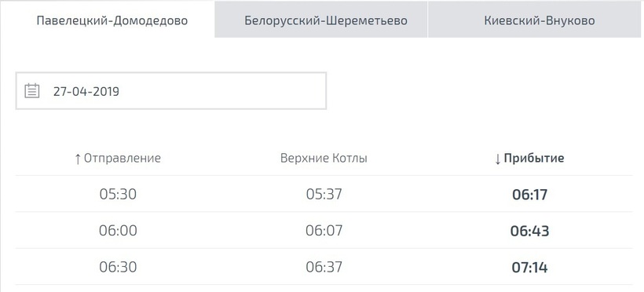The width and height of the screenshot is (644, 292).
Task: Click the Верхние Котлы column header
Action: coord(324,159)
